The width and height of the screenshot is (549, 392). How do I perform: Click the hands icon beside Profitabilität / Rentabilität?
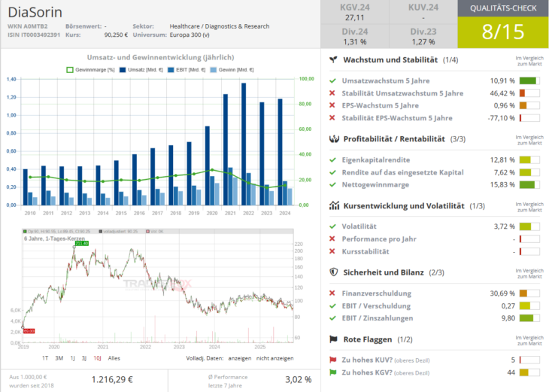click(334, 139)
